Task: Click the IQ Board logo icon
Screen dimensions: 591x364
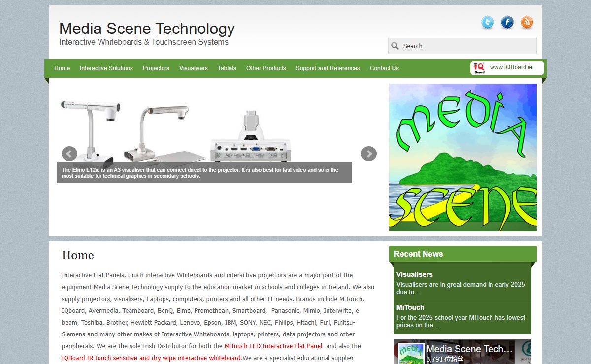Action: click(479, 68)
